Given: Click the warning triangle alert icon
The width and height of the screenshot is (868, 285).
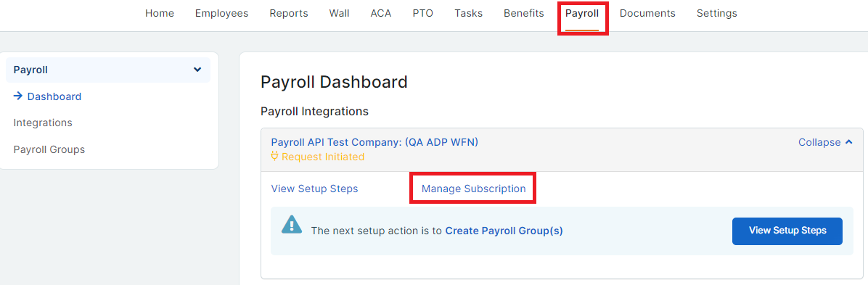Looking at the screenshot, I should (292, 224).
